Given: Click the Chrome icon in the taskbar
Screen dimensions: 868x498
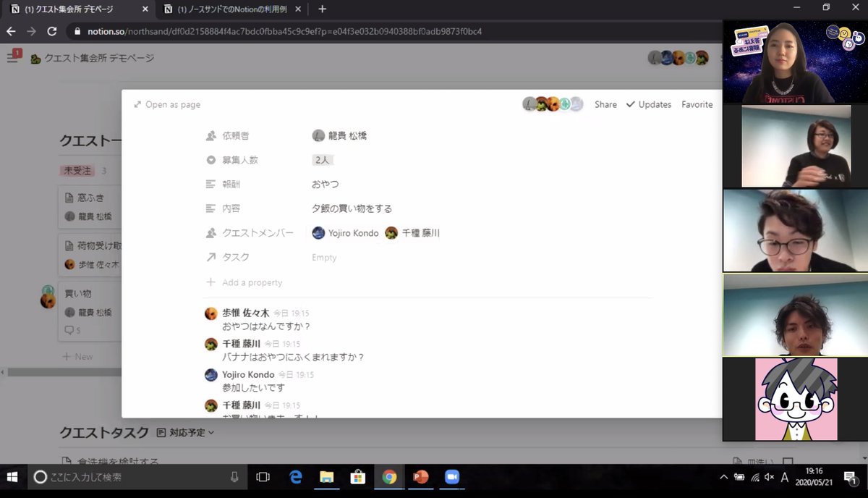Looking at the screenshot, I should (x=389, y=477).
